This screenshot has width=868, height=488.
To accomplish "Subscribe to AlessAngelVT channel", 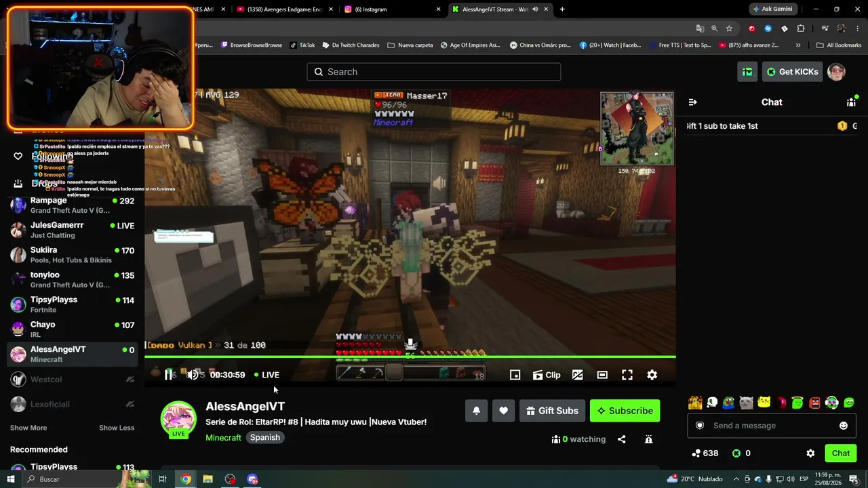I will point(625,411).
